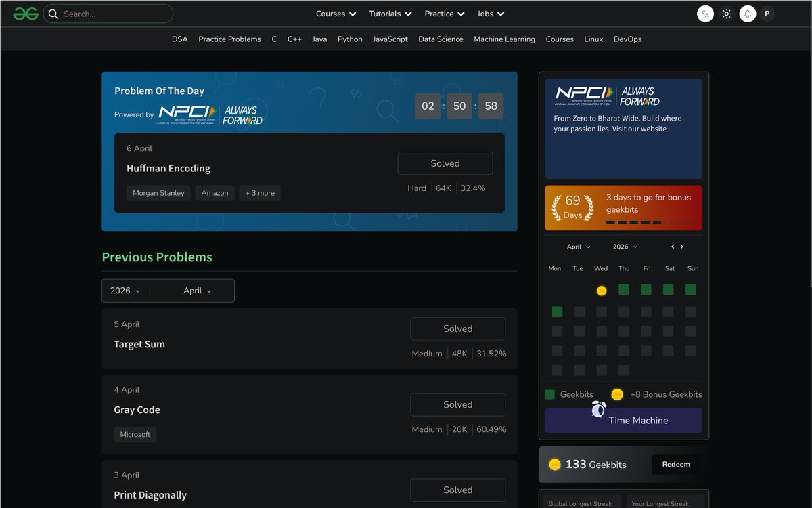This screenshot has height=508, width=812.
Task: Open the profile avatar P
Action: click(x=767, y=14)
